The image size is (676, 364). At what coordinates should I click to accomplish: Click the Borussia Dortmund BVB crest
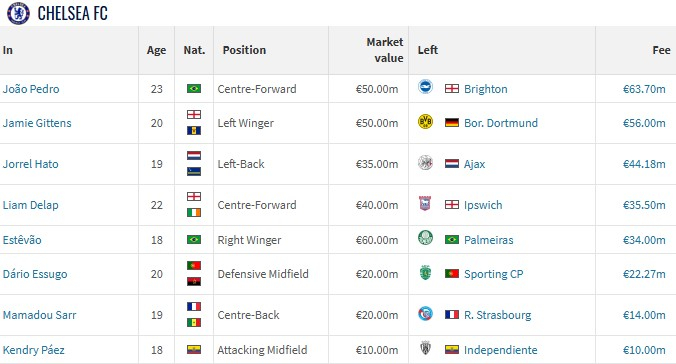[426, 122]
